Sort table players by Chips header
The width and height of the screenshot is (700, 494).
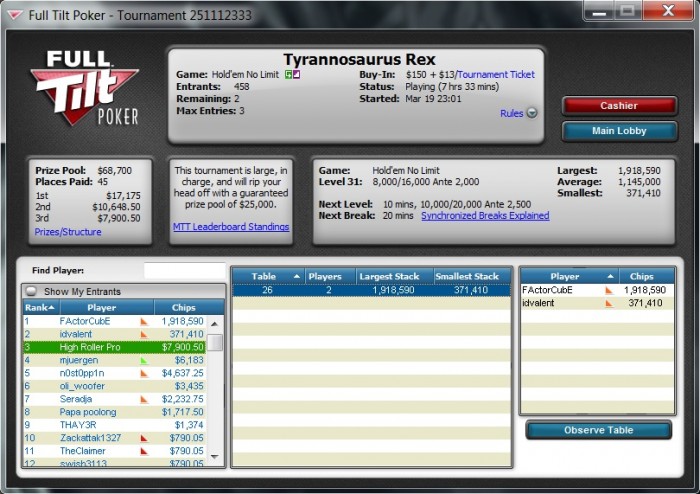(647, 276)
